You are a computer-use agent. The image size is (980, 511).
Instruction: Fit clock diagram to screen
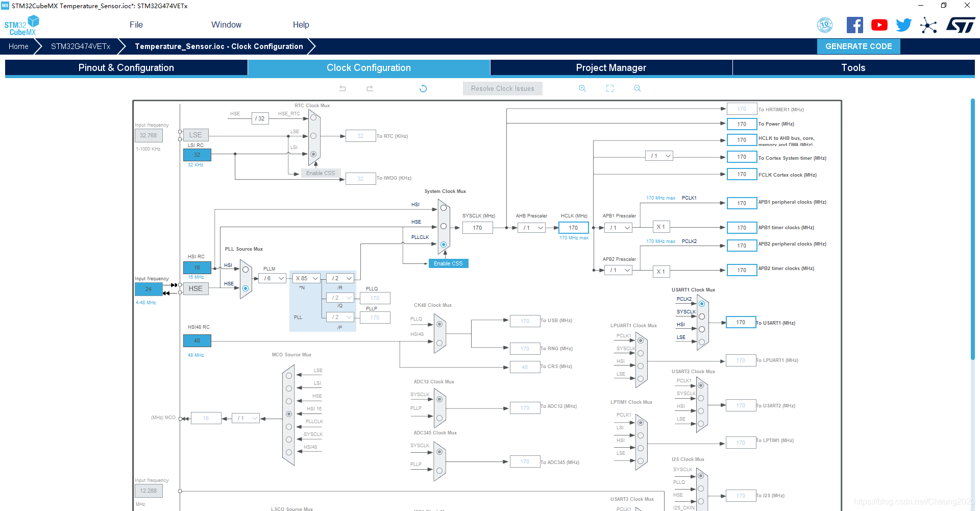point(610,88)
